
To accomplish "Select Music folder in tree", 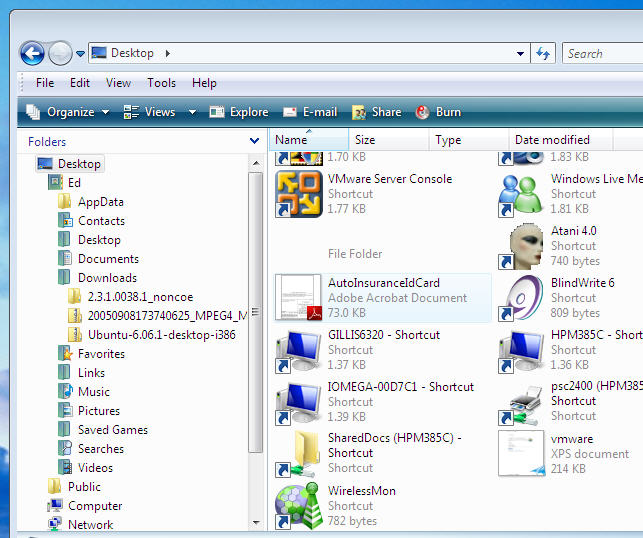I will click(84, 392).
